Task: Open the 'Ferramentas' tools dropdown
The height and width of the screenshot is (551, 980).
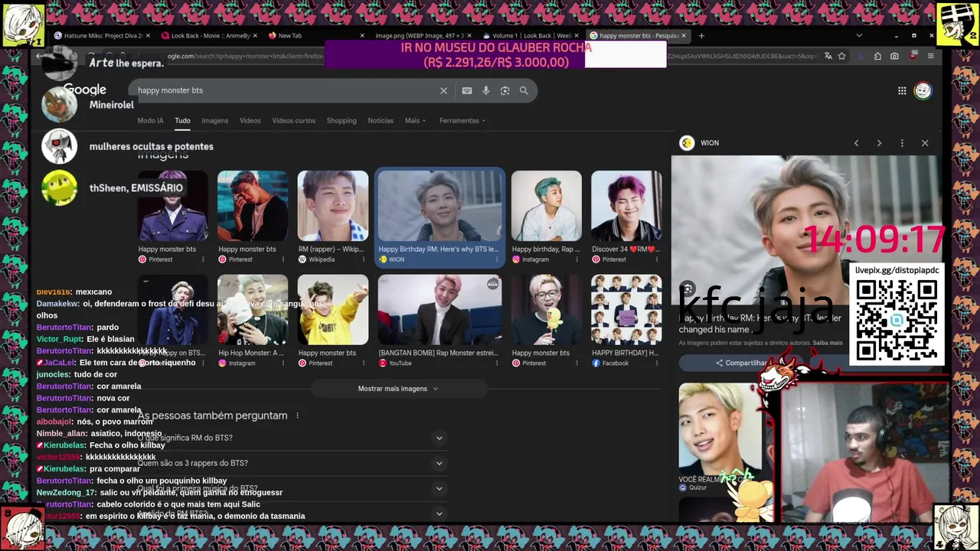Action: click(462, 120)
